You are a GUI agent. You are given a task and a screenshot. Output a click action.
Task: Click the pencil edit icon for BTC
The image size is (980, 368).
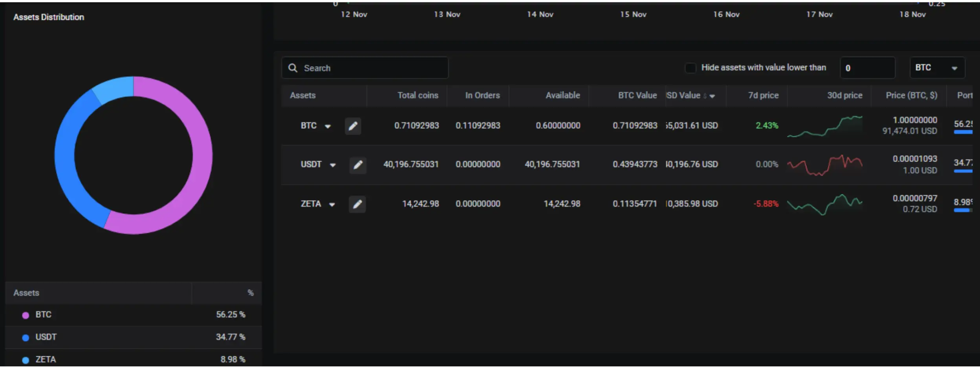tap(353, 126)
